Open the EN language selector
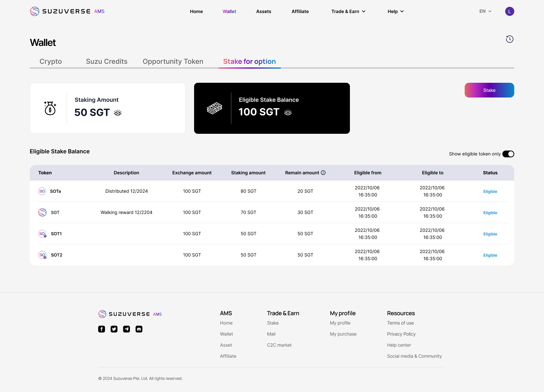 pyautogui.click(x=485, y=11)
